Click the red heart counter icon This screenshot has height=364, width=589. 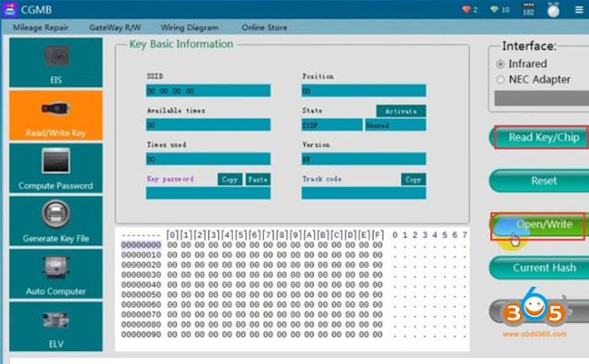[467, 9]
